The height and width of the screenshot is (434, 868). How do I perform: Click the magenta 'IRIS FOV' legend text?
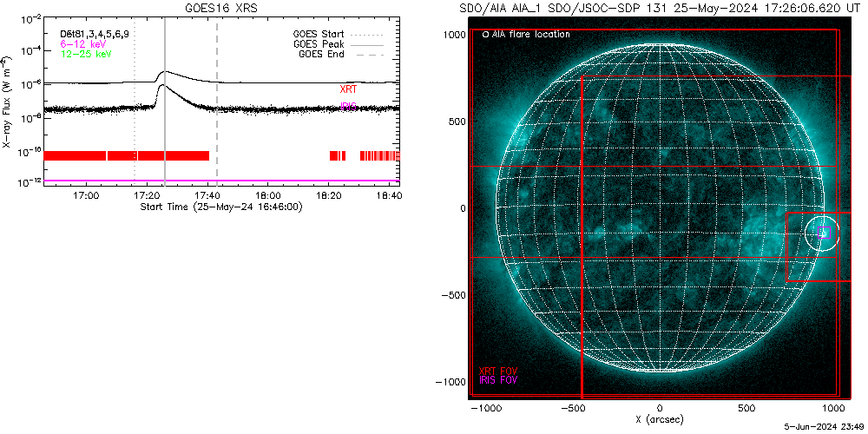click(x=499, y=381)
